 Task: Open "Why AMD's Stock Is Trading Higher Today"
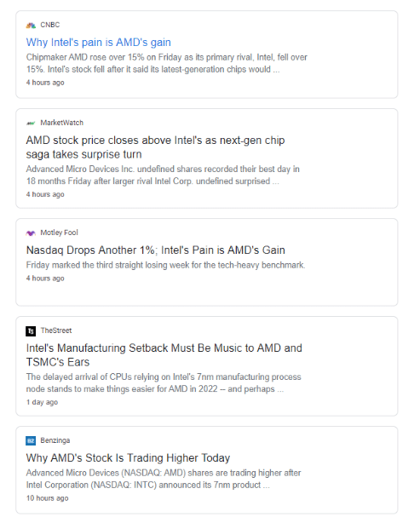click(x=128, y=458)
